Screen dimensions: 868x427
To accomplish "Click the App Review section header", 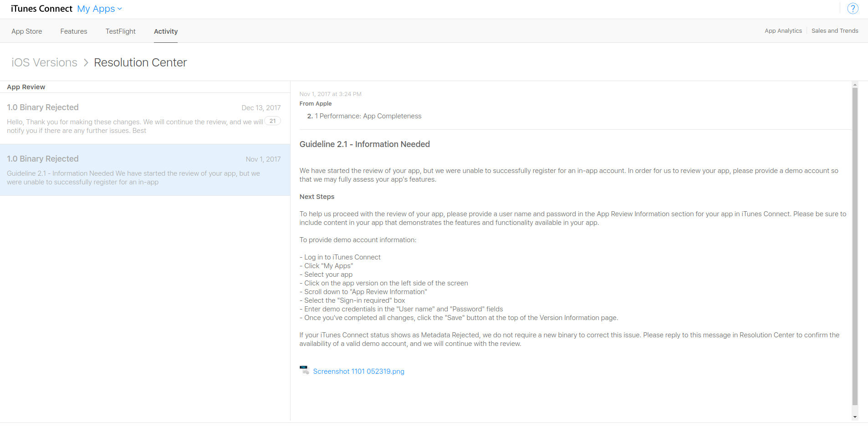I will (26, 87).
